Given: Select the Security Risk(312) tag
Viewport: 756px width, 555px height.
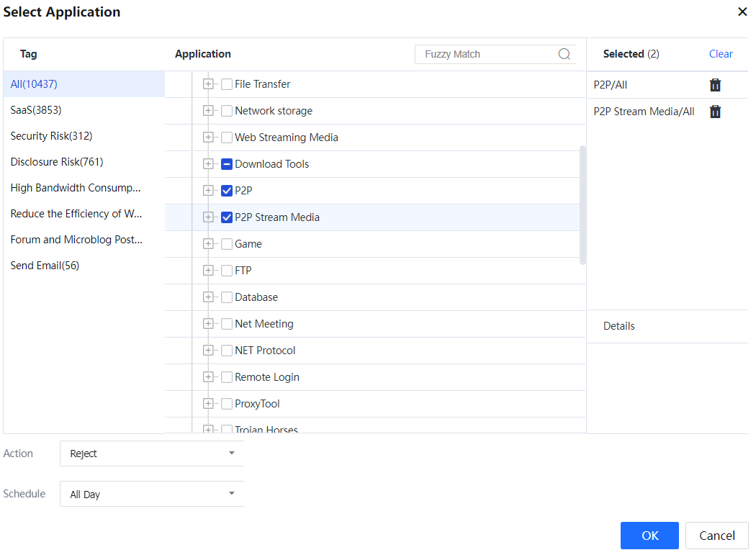Looking at the screenshot, I should click(51, 136).
